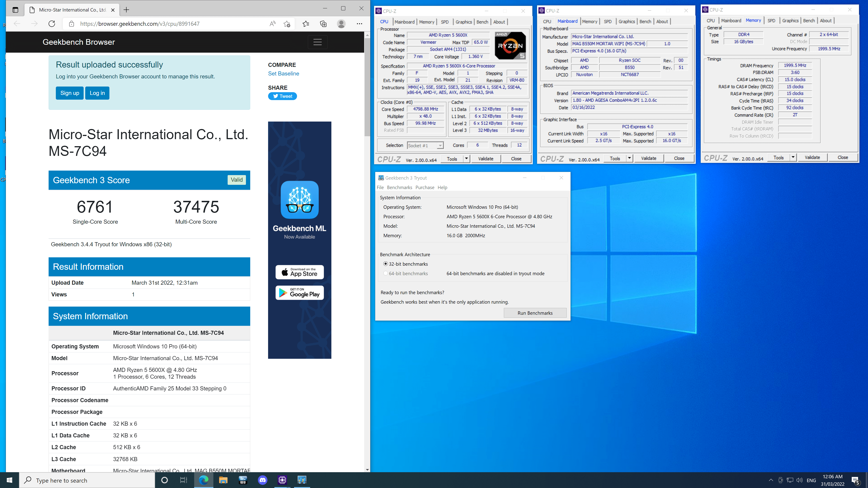
Task: Open taskbar clock showing 12:06 AM
Action: coord(833,480)
